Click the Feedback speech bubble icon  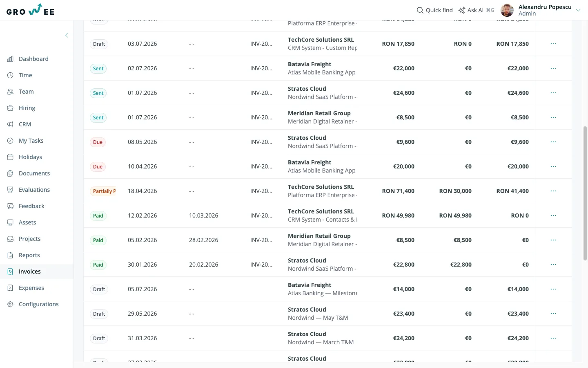10,206
